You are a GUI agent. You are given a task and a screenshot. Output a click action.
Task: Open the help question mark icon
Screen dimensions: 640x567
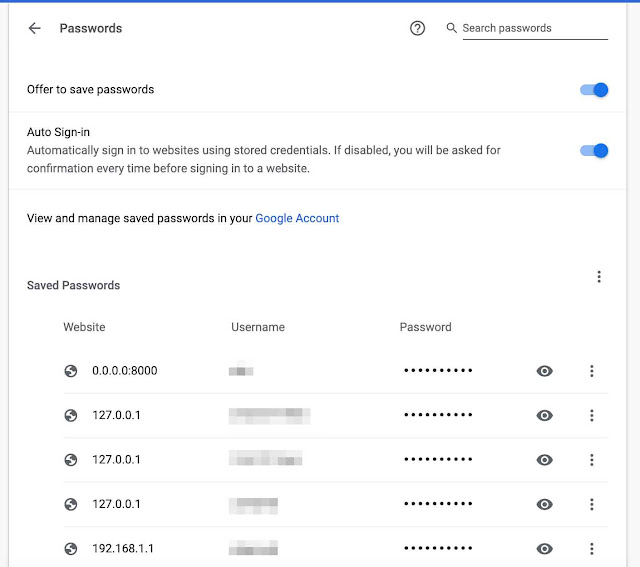[x=418, y=28]
